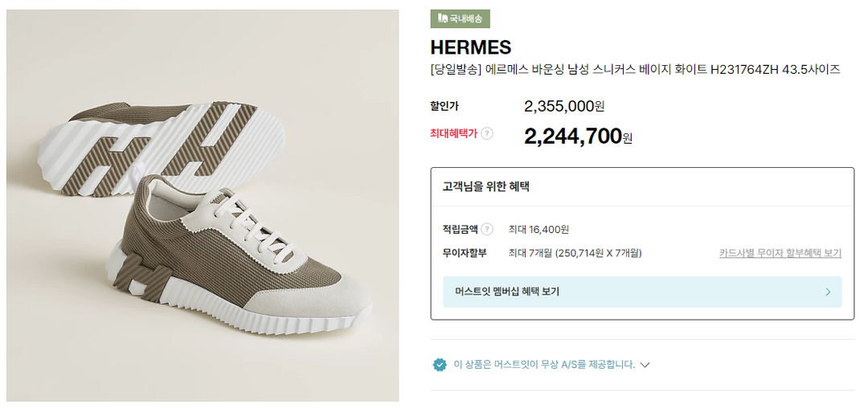Screen dimensions: 868x408
Task: Click the 국내배송 label text
Action: pos(466,18)
